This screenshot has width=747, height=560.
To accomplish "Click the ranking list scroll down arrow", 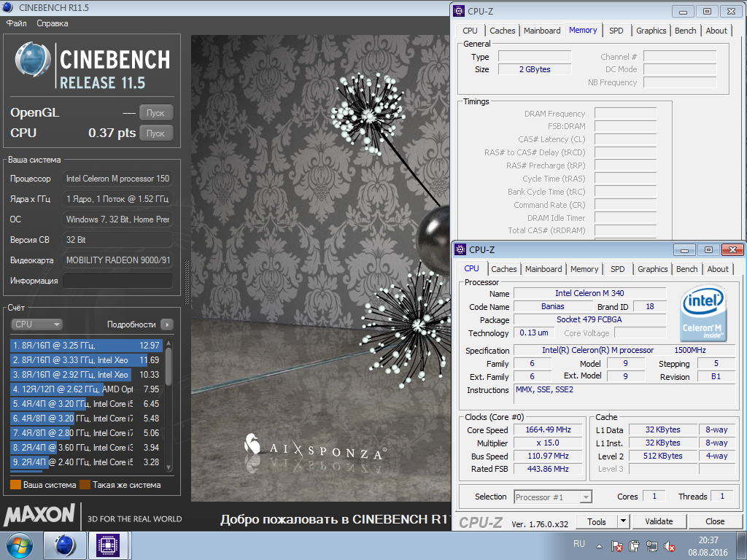I will [169, 467].
